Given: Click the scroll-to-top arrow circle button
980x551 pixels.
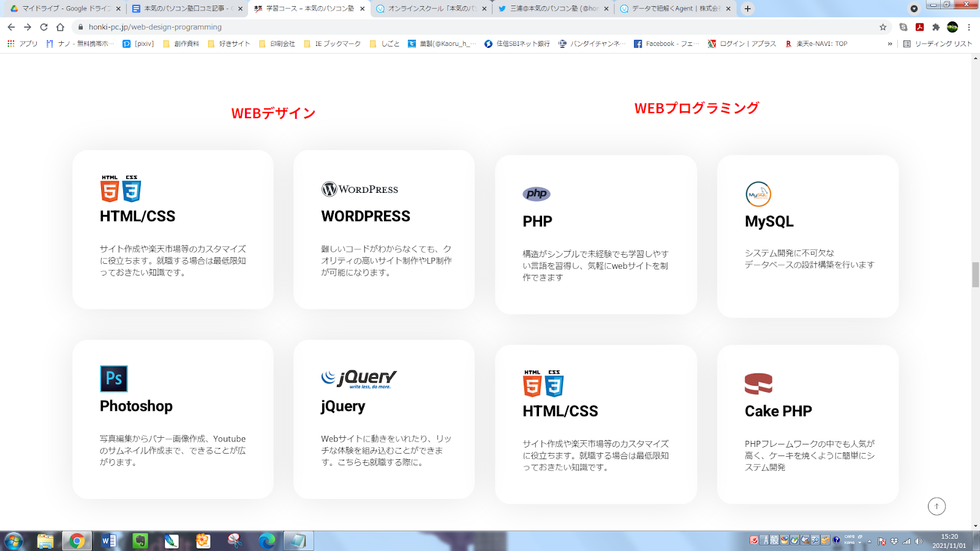Looking at the screenshot, I should click(937, 506).
